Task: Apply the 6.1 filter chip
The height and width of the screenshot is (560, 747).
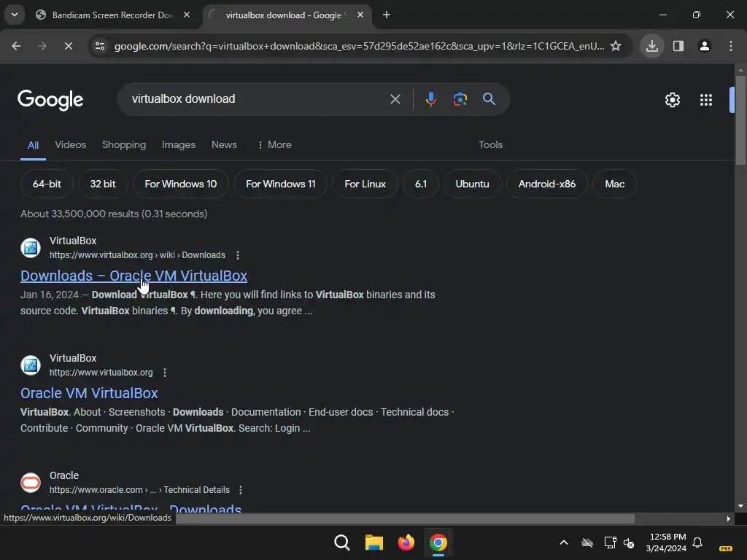Action: click(x=421, y=184)
